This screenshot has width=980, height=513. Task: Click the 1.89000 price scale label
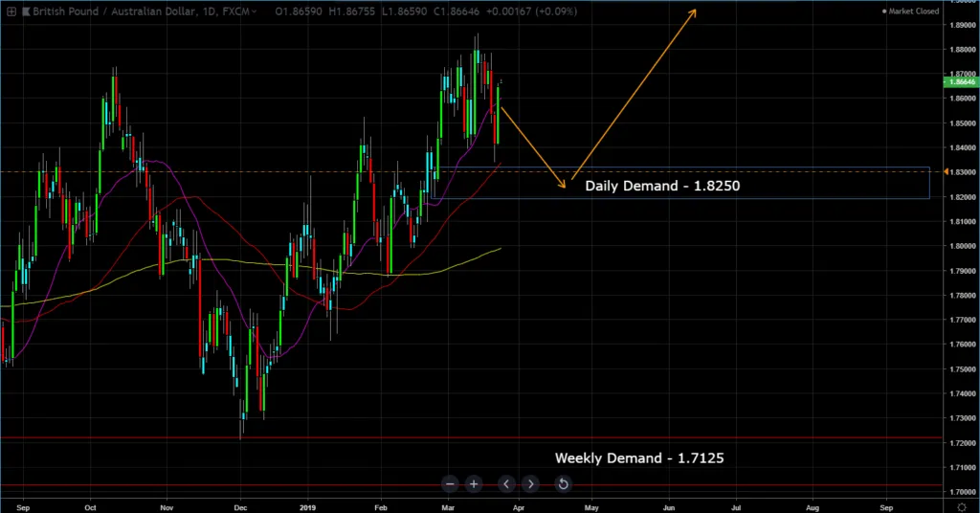point(964,25)
